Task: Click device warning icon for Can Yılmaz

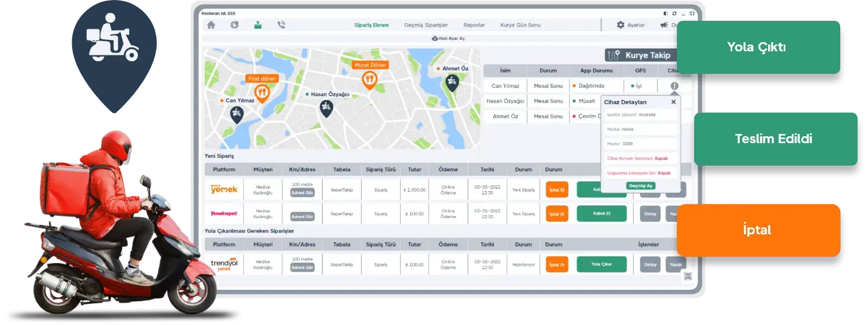Action: pos(674,86)
